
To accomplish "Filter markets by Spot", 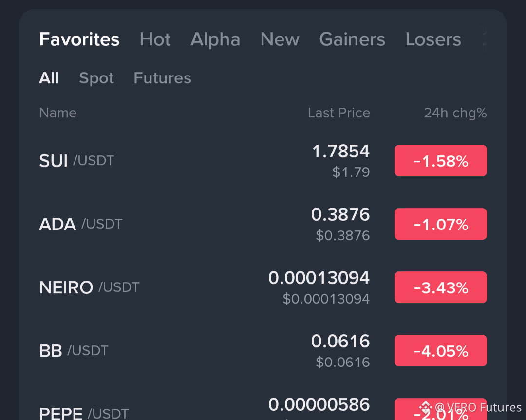I will pyautogui.click(x=96, y=78).
